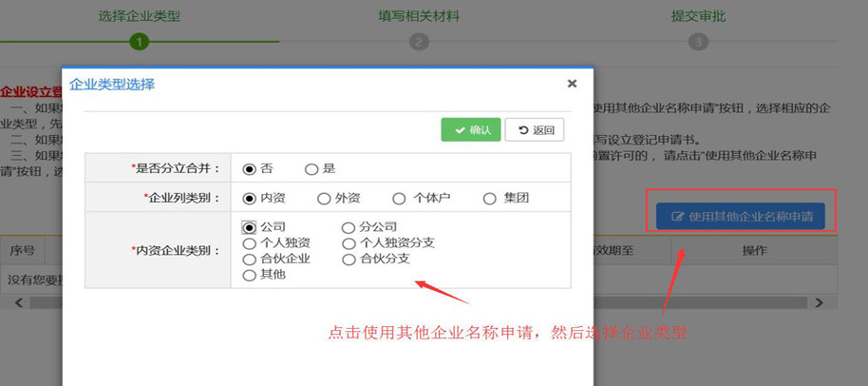Select 公司 radio option
The image size is (868, 386).
[x=250, y=227]
